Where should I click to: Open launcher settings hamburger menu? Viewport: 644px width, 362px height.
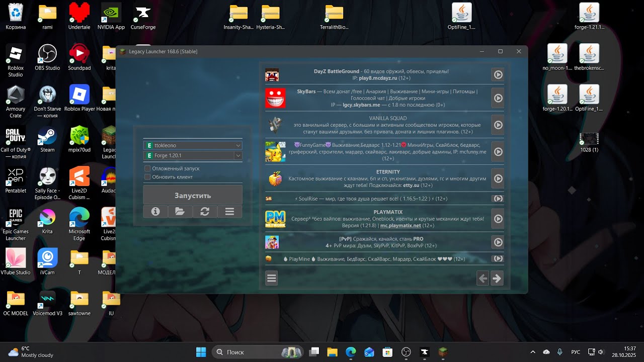(229, 212)
